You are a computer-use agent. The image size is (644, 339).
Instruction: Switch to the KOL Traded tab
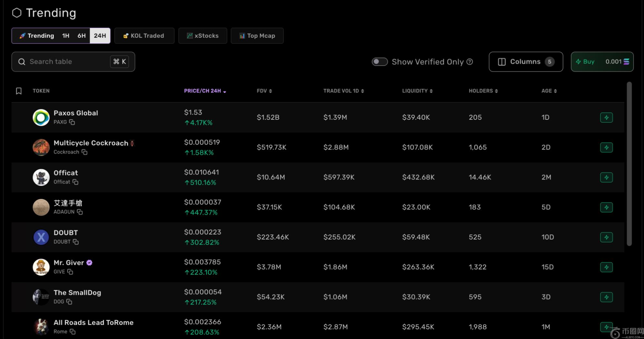click(144, 36)
